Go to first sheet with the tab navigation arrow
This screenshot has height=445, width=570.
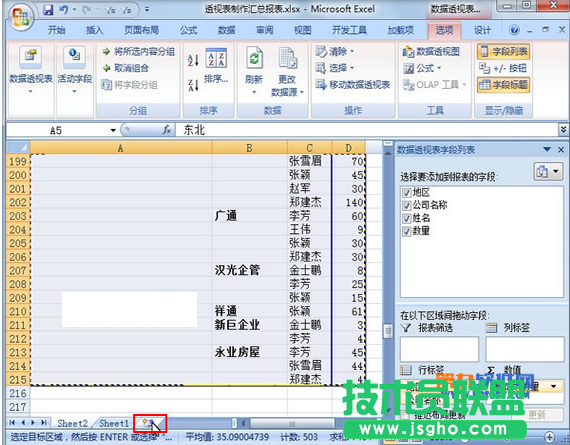pyautogui.click(x=12, y=422)
